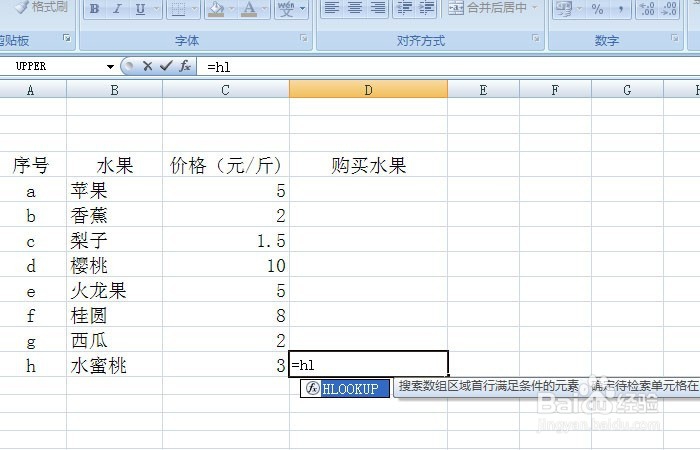The image size is (700, 450).
Task: Increase indent
Action: click(426, 8)
